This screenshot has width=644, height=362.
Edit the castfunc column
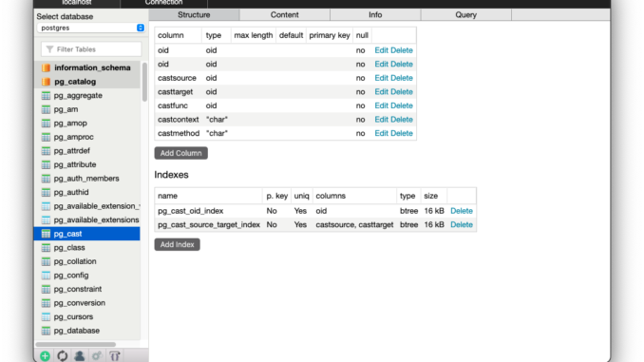(381, 105)
